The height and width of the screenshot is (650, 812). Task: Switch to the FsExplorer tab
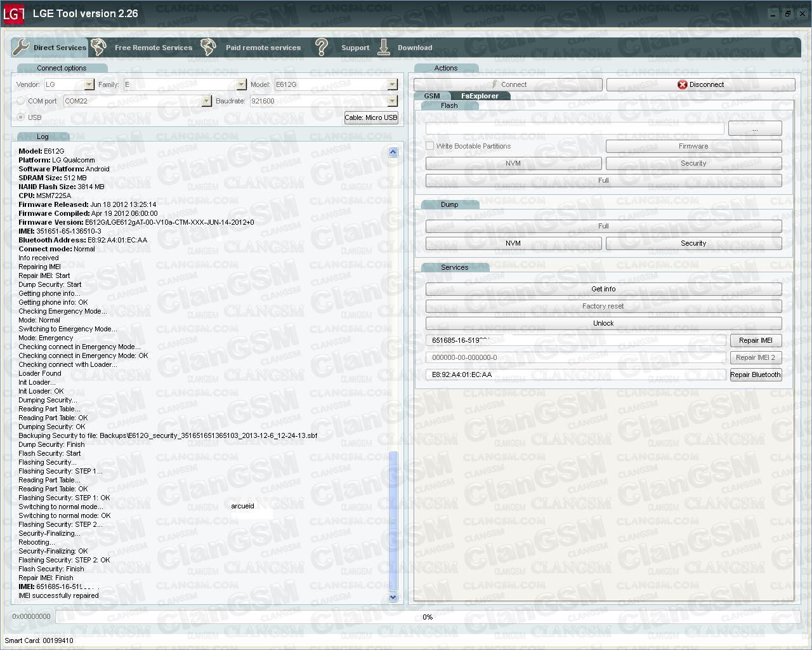tap(480, 96)
